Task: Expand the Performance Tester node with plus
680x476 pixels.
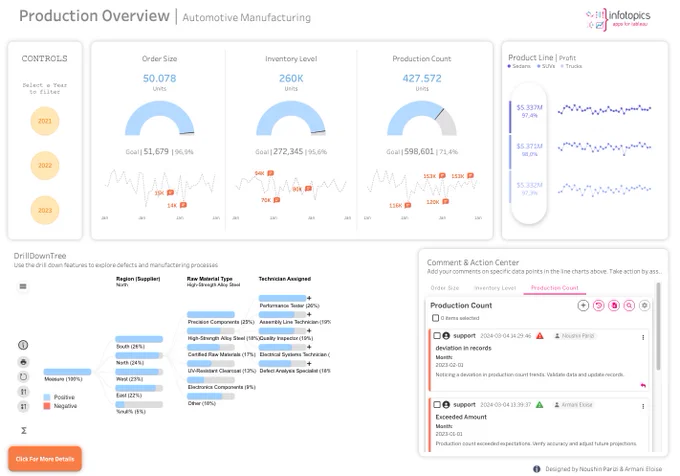Action: (x=309, y=298)
